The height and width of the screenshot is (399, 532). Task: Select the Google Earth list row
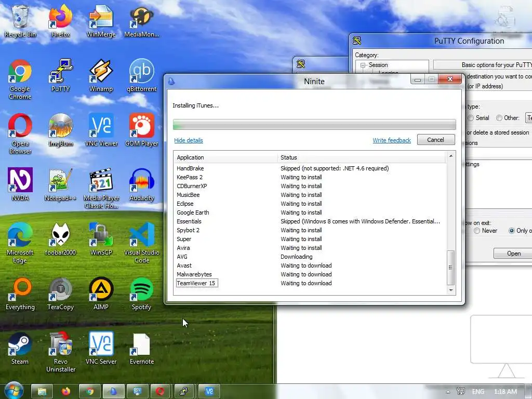310,212
